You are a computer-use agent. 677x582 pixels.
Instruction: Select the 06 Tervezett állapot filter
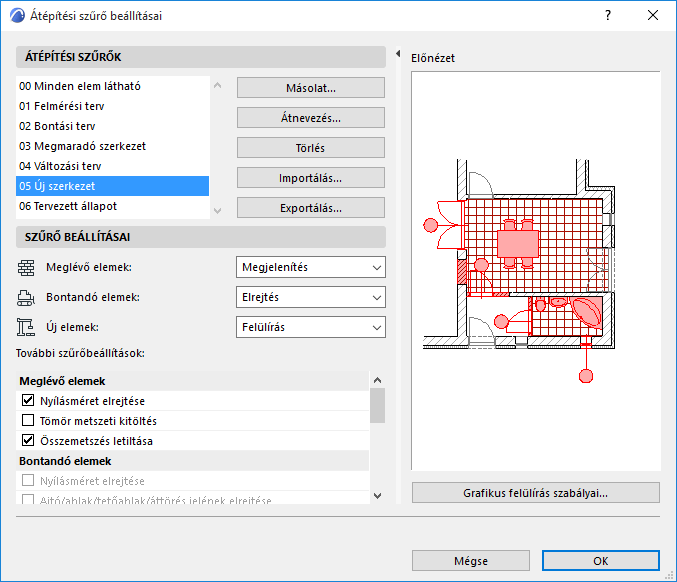(x=112, y=206)
